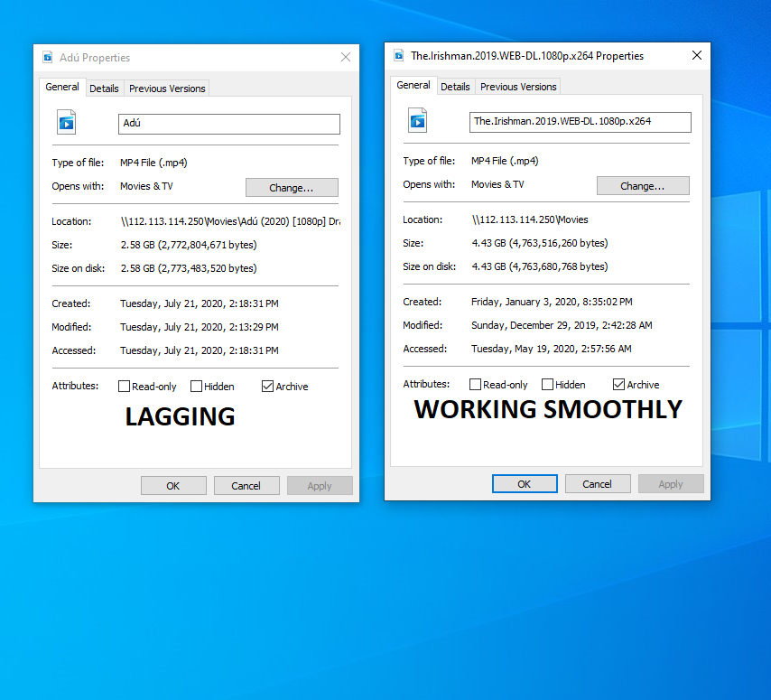Image resolution: width=771 pixels, height=700 pixels.
Task: Click the Irishman file name text field
Action: pos(581,122)
